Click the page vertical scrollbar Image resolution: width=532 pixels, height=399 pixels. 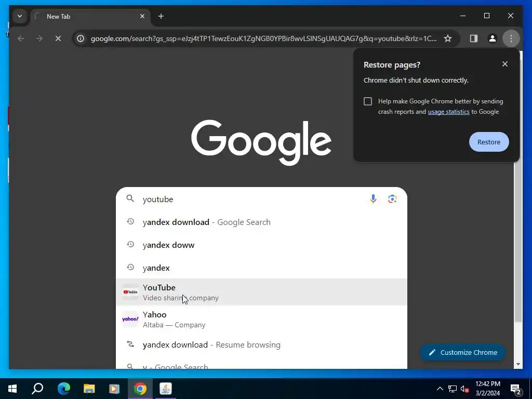click(x=518, y=190)
